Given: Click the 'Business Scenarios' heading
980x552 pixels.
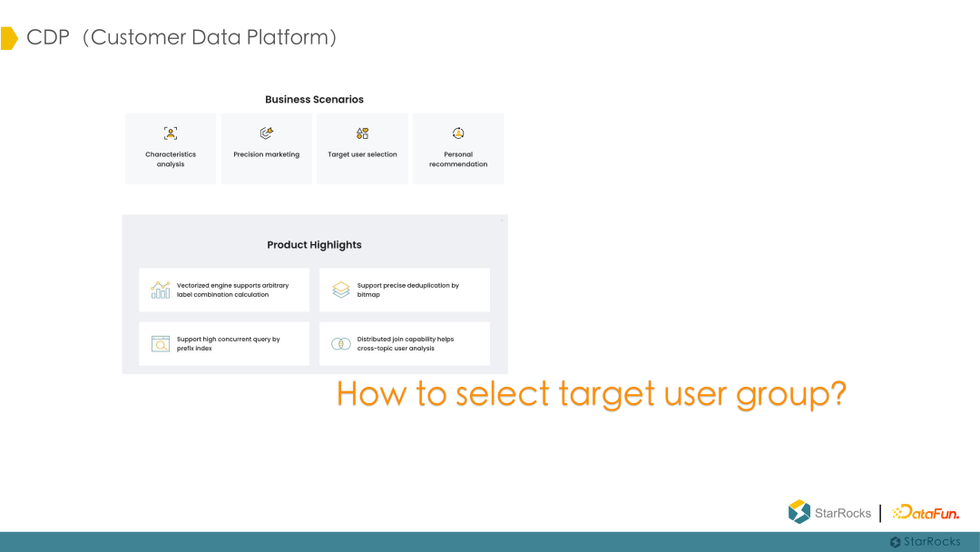Looking at the screenshot, I should point(314,99).
